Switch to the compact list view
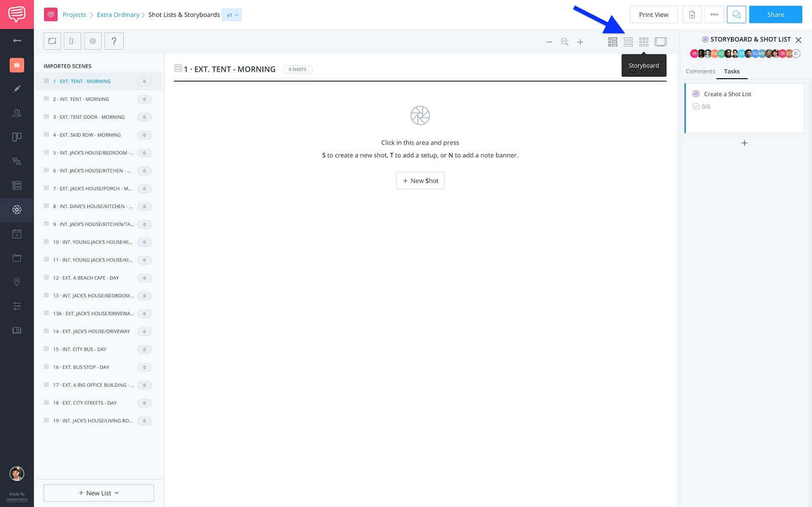Screen dimensions: 812x507 [628, 42]
